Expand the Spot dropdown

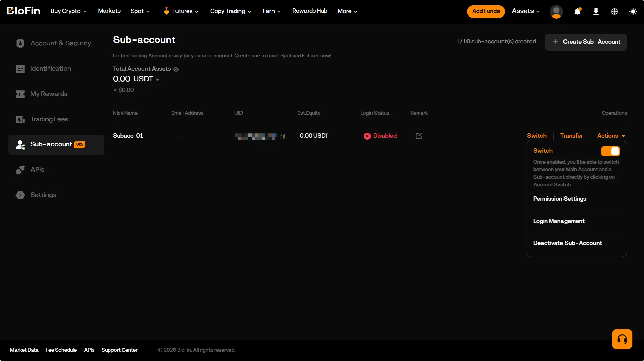point(140,11)
